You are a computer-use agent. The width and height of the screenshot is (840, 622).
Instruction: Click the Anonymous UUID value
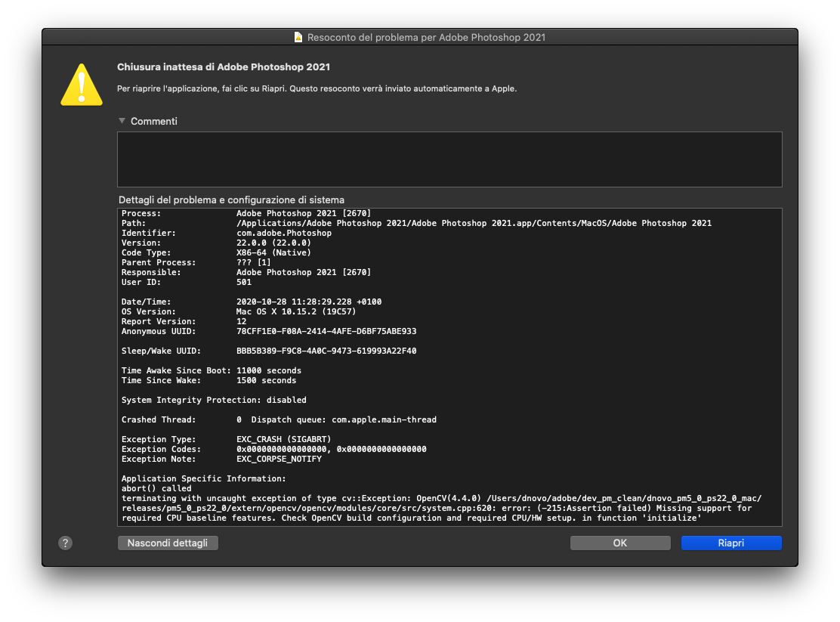[x=326, y=331]
